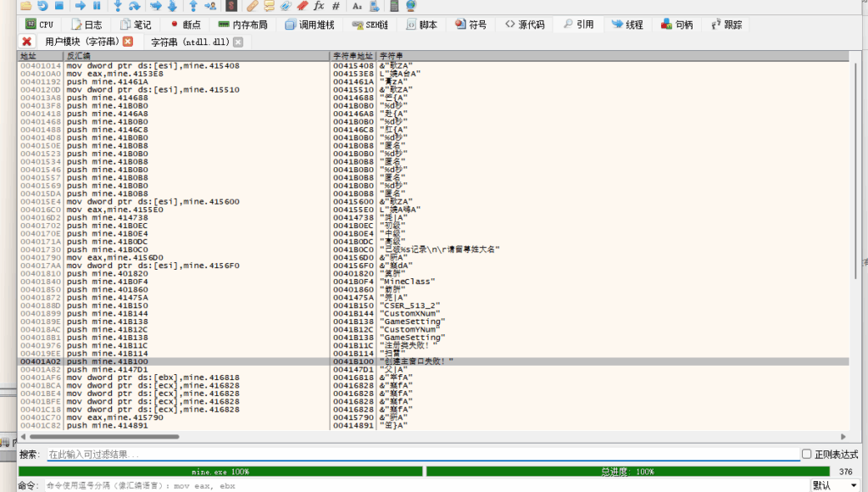Click the fx functions toolbar icon
The width and height of the screenshot is (868, 492).
tap(319, 6)
